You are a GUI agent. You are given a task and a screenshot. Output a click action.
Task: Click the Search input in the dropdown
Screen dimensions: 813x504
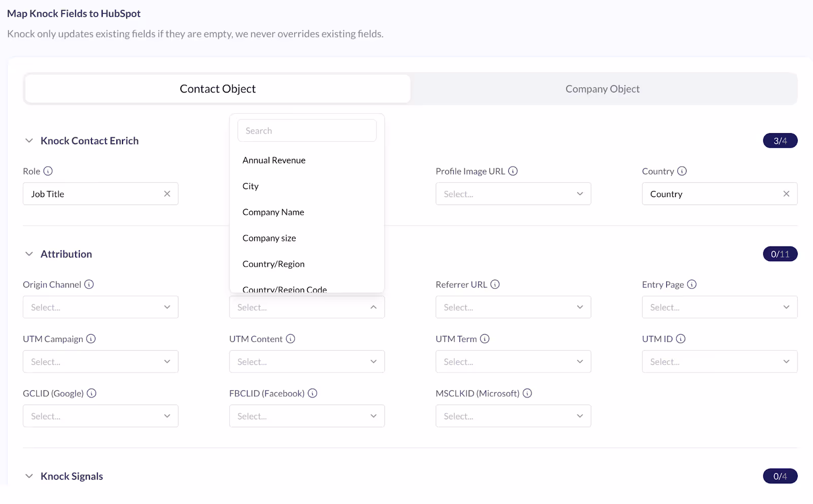point(306,130)
